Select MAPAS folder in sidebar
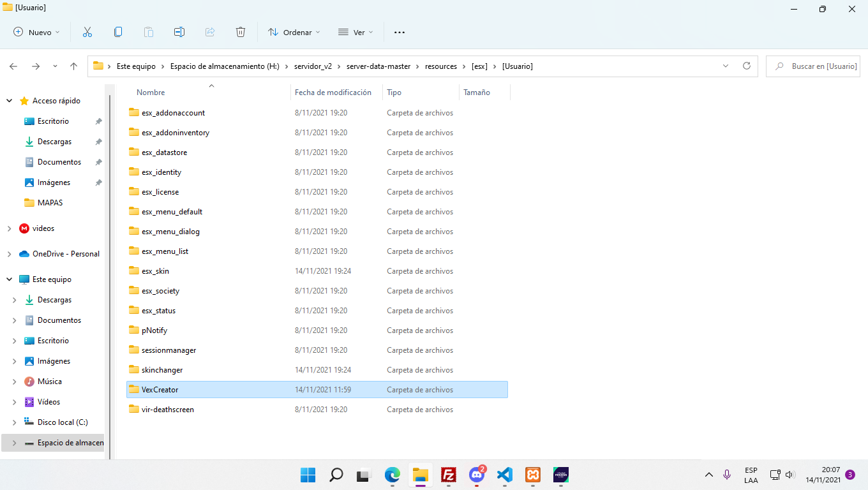 (x=50, y=203)
